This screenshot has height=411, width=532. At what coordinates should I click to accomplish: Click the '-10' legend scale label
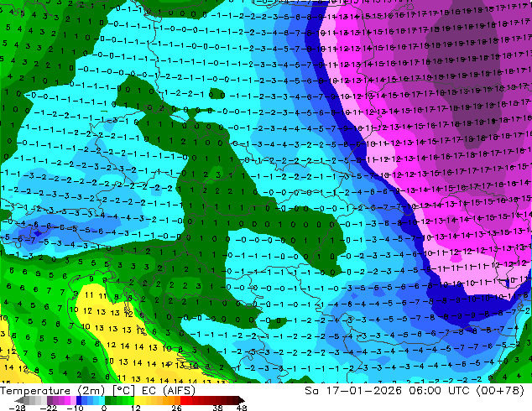coord(75,408)
